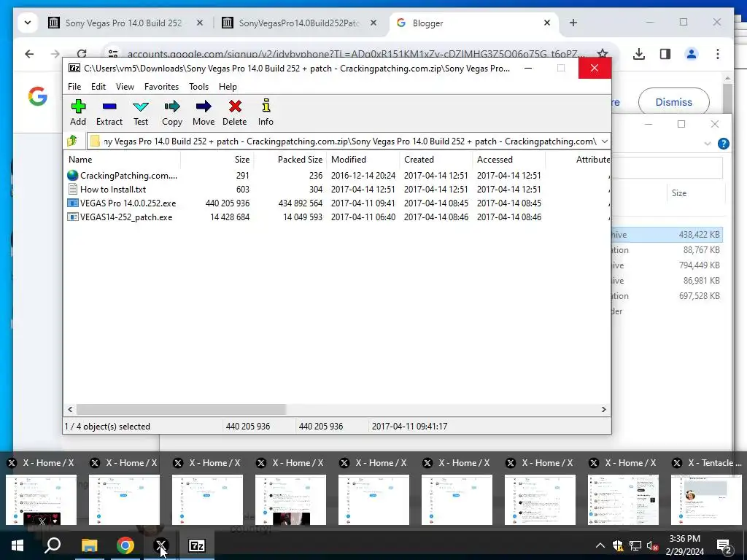
Task: Switch to the Sony Vegas Pro 14.0 Build 252 tab
Action: [123, 23]
